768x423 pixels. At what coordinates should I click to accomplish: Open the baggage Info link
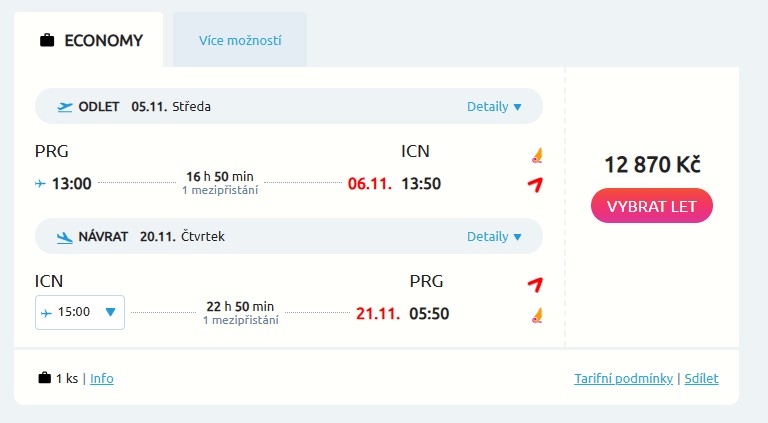[x=102, y=379]
